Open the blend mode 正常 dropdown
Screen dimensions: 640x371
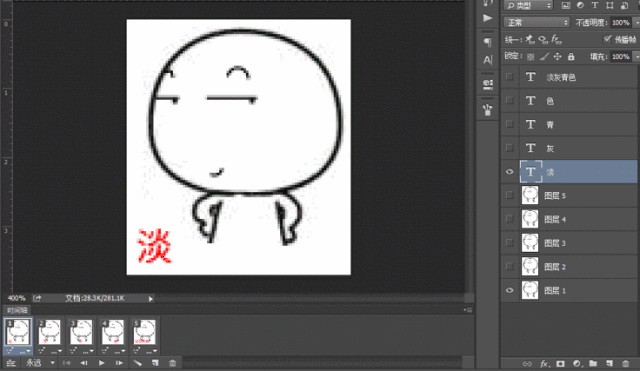click(x=536, y=22)
